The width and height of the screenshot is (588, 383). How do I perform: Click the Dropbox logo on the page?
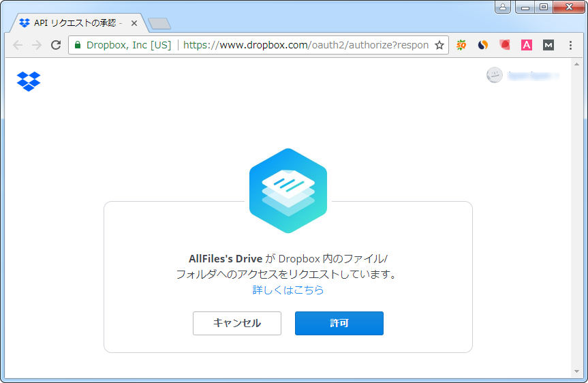[x=29, y=81]
